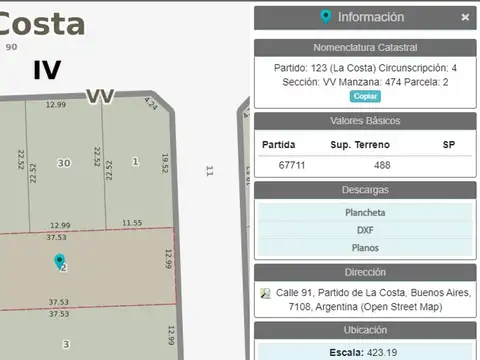Viewport: 480px width, 360px height.
Task: Click the SP column header
Action: tap(449, 145)
